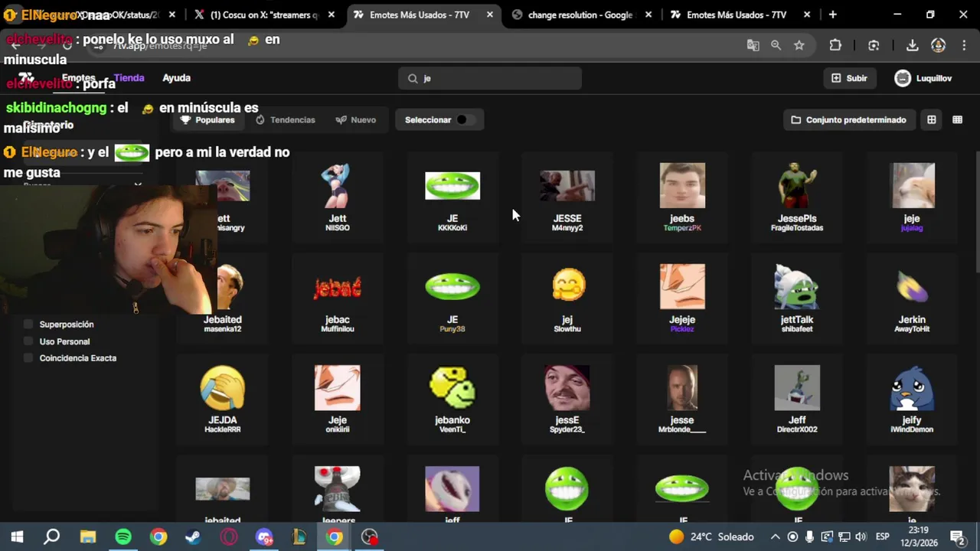
Task: Open the weather widget 24°C Soleado
Action: 711,536
